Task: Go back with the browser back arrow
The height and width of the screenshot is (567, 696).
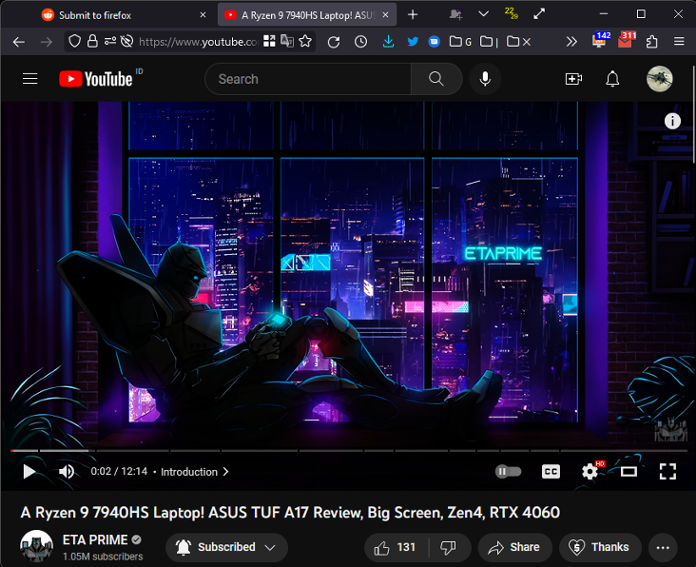Action: tap(19, 42)
